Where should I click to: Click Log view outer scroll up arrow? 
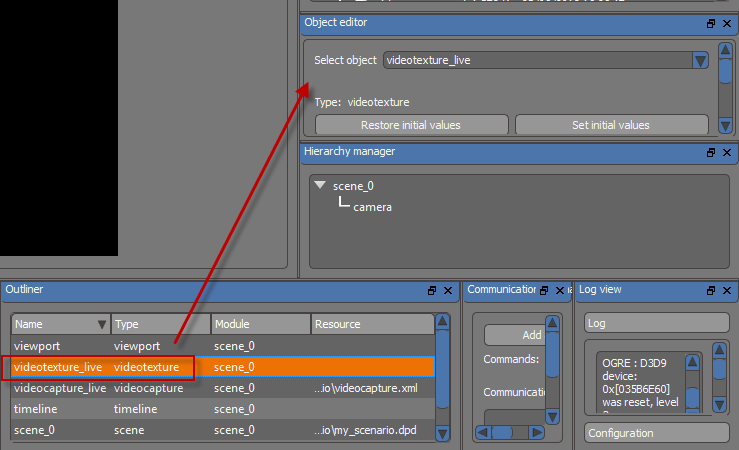[x=719, y=349]
